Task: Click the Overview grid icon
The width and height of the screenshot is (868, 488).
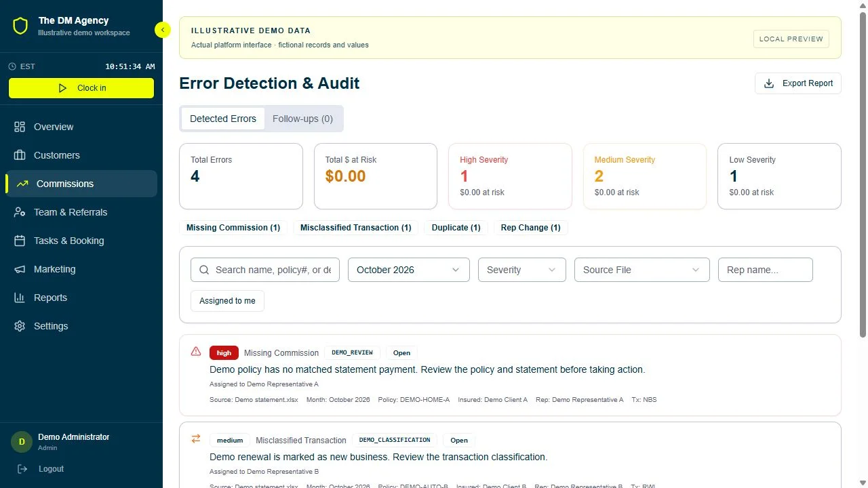Action: pos(20,127)
